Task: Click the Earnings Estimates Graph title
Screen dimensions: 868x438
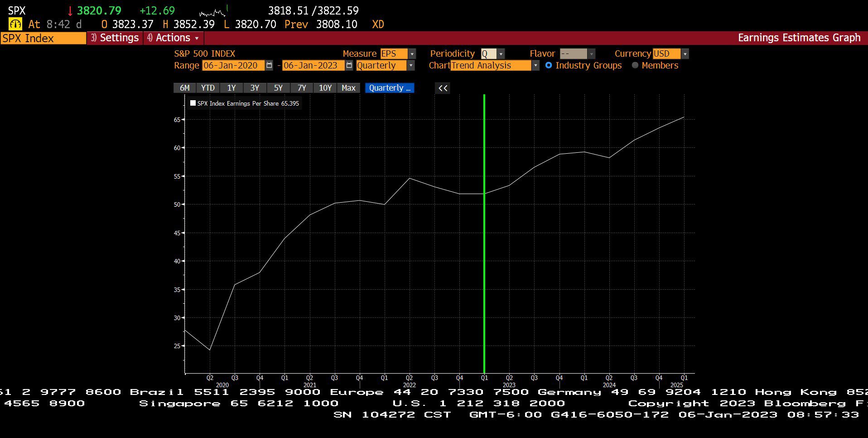Action: (799, 38)
